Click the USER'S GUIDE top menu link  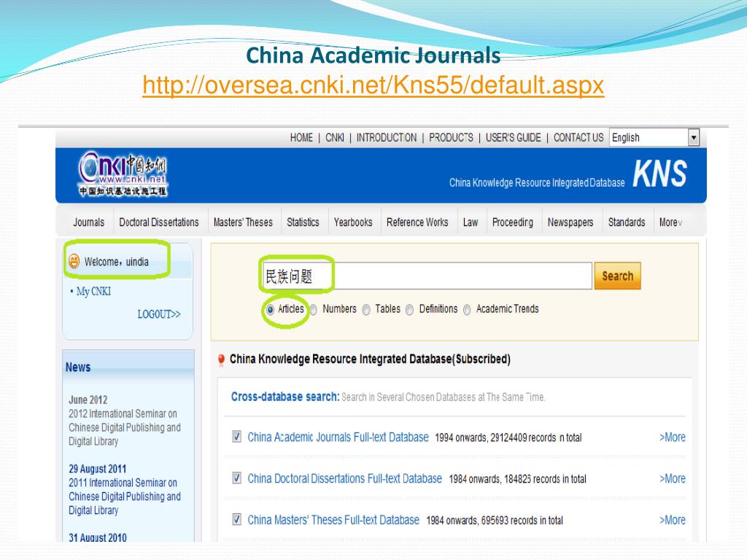click(x=513, y=138)
